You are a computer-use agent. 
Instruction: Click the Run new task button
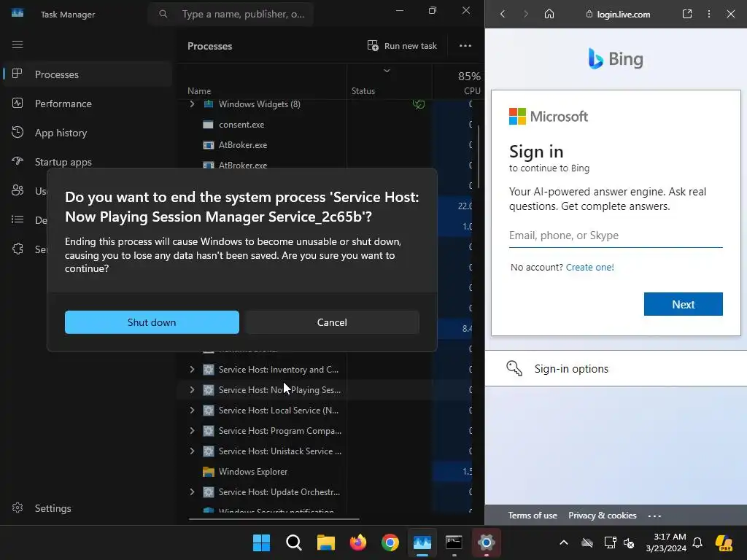pyautogui.click(x=402, y=46)
